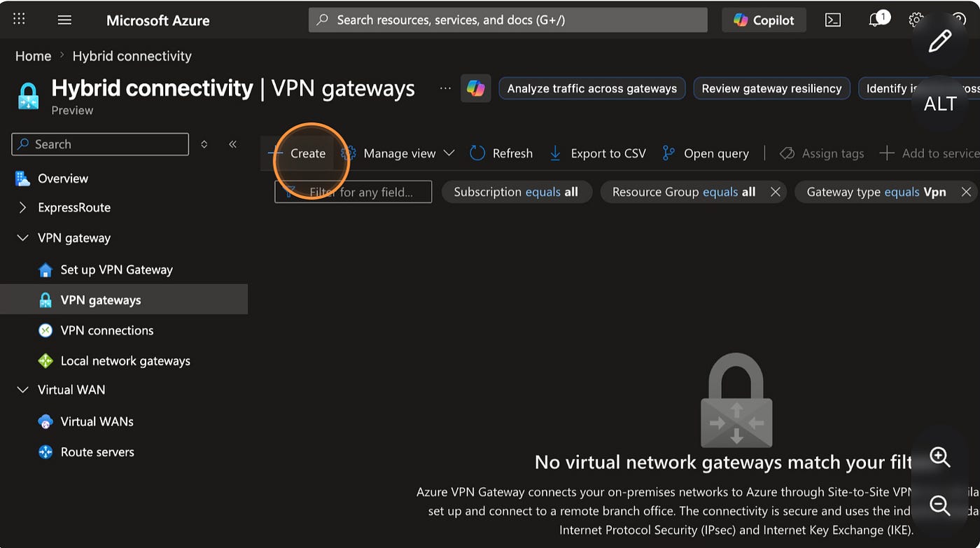Open VPN connections in sidebar

106,330
